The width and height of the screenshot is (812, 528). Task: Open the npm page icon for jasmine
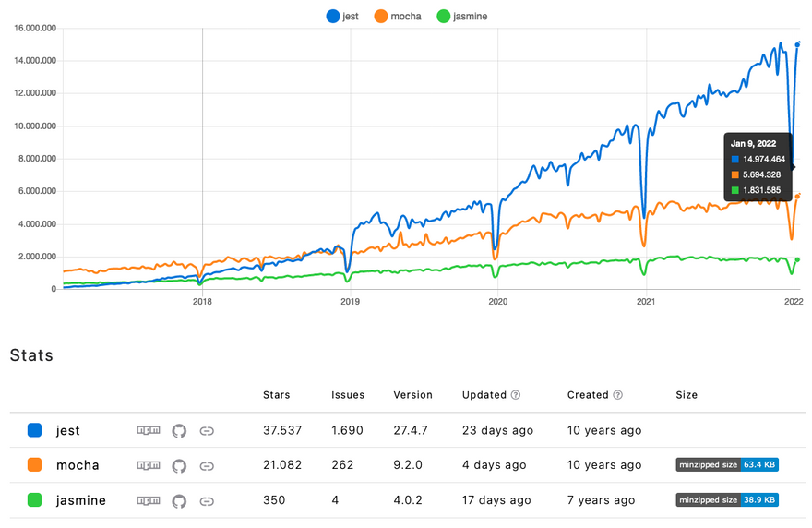click(148, 500)
